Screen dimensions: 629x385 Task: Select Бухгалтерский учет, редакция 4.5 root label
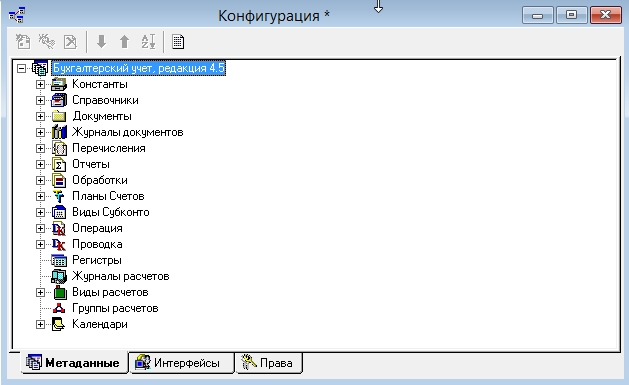pos(139,68)
